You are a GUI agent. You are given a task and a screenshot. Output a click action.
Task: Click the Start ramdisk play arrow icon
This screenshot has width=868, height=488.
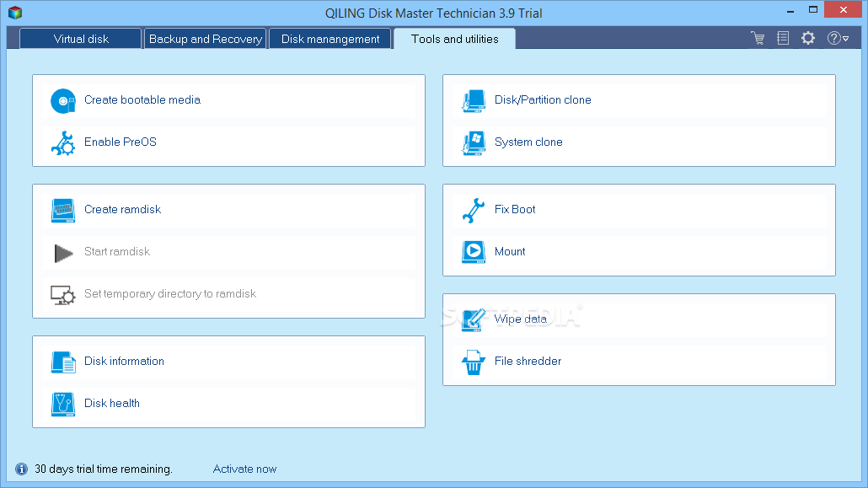click(x=63, y=253)
